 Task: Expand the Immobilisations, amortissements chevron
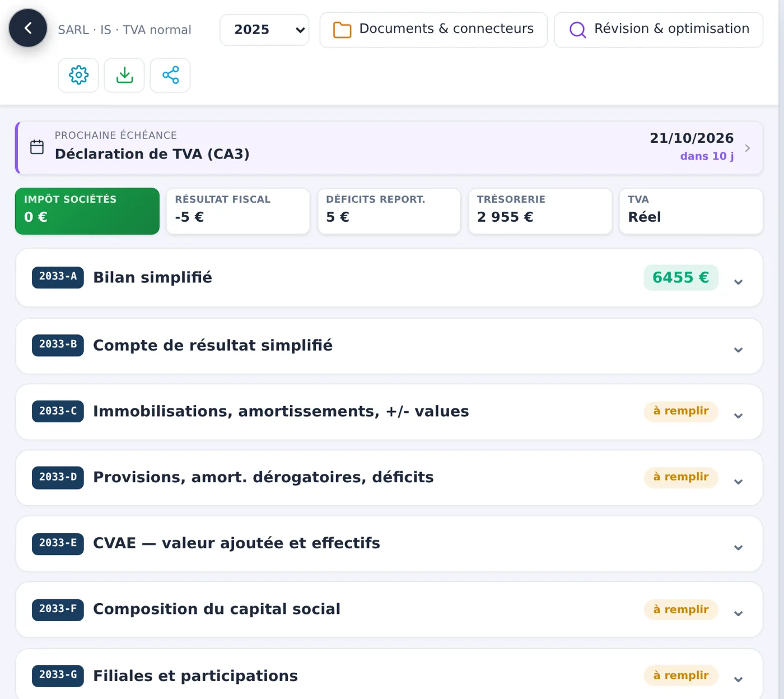point(739,416)
